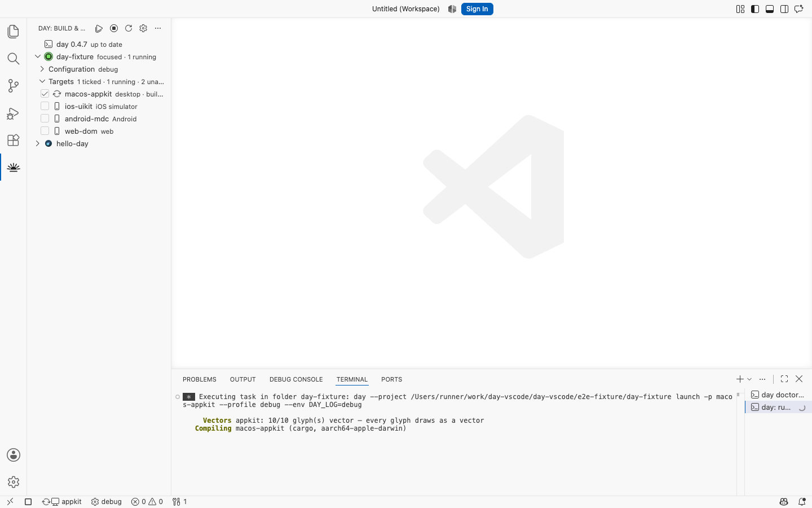Screen dimensions: 812x508
Task: Click the DAY: BUILD & ... panel title
Action: pyautogui.click(x=62, y=28)
